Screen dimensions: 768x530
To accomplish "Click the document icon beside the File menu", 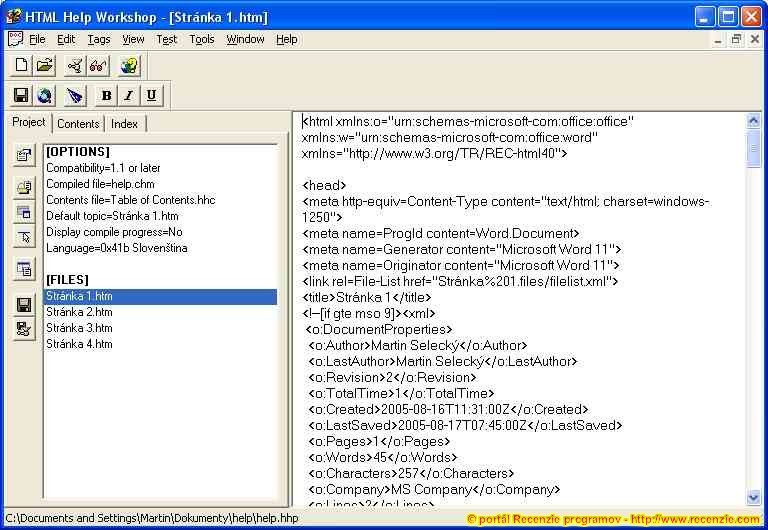I will [x=15, y=39].
